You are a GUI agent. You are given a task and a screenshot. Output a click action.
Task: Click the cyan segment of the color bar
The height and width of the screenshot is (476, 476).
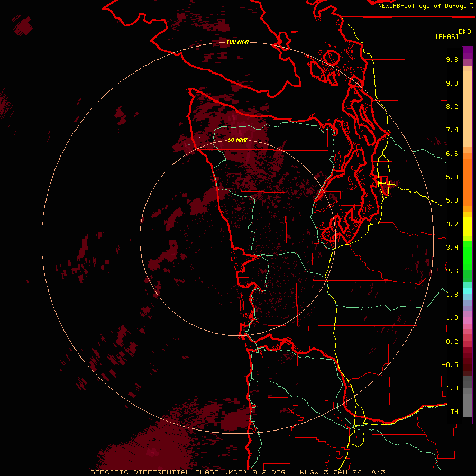pos(467,290)
